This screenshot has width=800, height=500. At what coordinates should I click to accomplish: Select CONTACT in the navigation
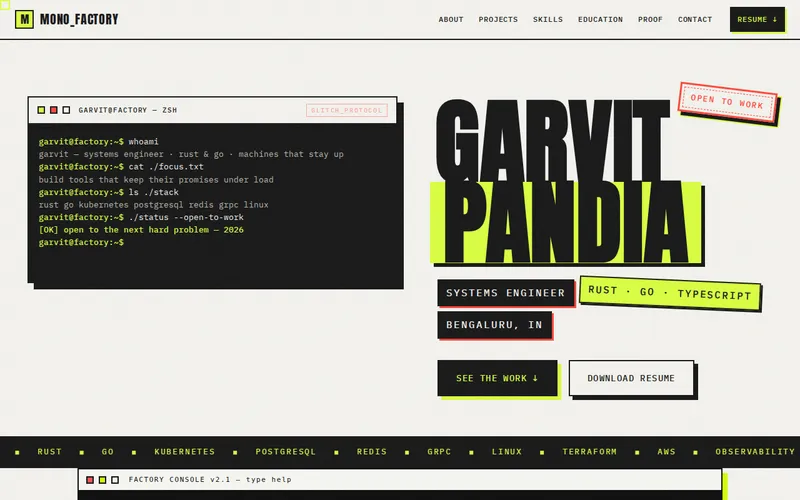pyautogui.click(x=695, y=19)
